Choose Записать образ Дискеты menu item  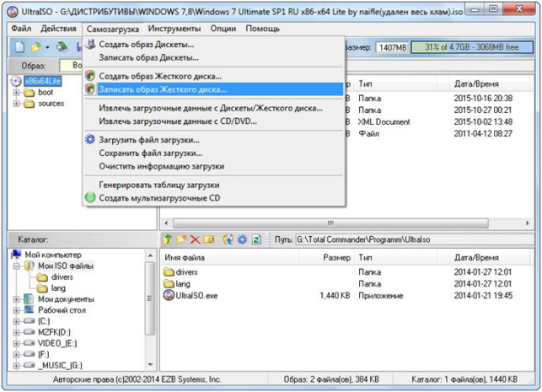point(213,57)
